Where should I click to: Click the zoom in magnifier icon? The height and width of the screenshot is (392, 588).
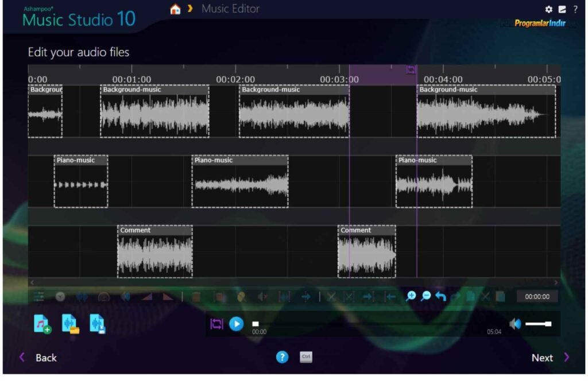(x=411, y=296)
